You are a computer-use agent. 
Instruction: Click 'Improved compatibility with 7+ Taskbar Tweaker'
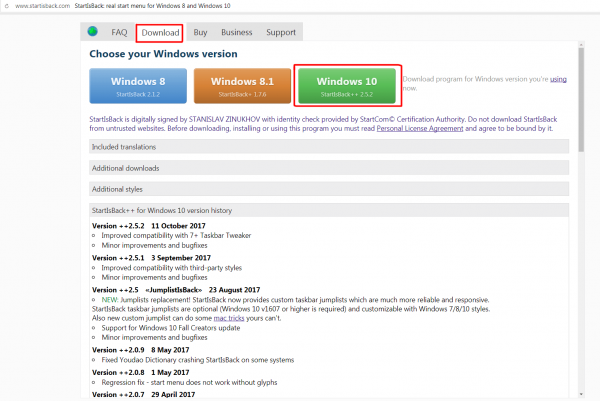point(176,235)
